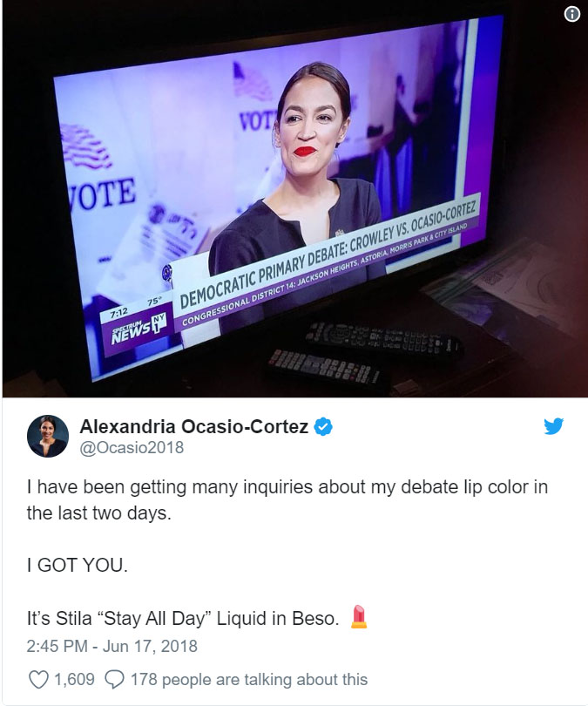Screen dimensions: 588x706
Task: Open the attached TV debate photo
Action: (294, 199)
